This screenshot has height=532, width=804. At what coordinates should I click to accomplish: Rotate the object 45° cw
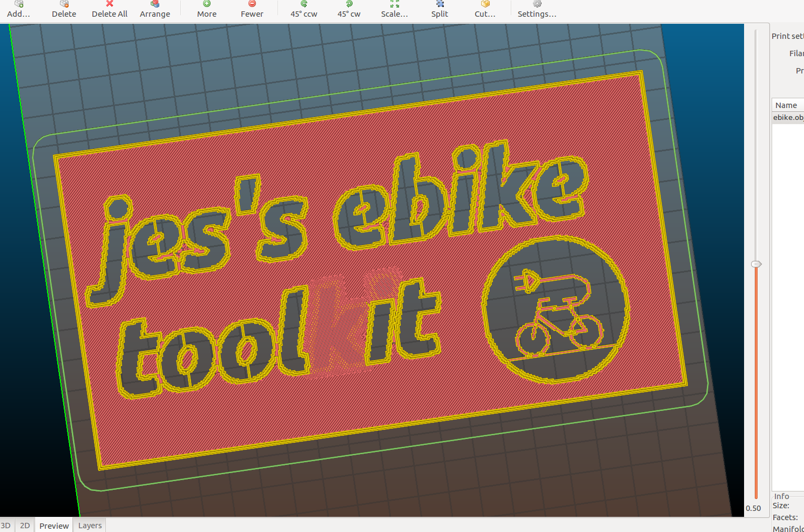tap(349, 9)
